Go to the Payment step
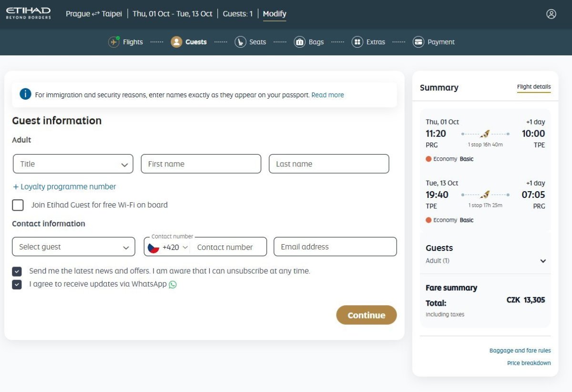572x392 pixels. (441, 42)
